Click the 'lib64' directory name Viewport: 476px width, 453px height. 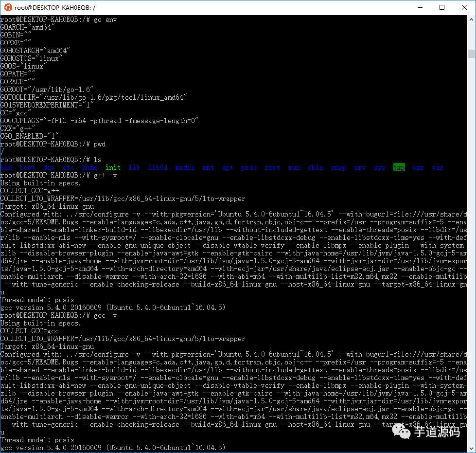point(158,168)
